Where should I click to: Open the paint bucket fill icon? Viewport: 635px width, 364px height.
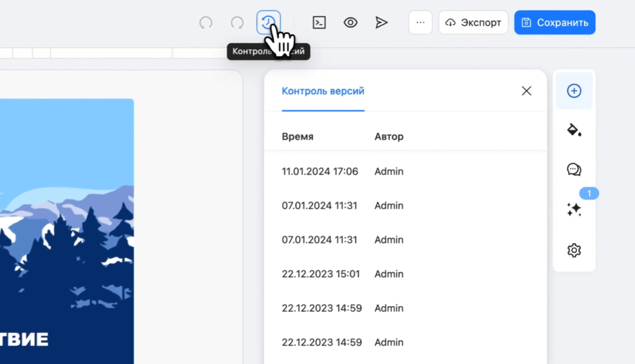[x=574, y=130]
